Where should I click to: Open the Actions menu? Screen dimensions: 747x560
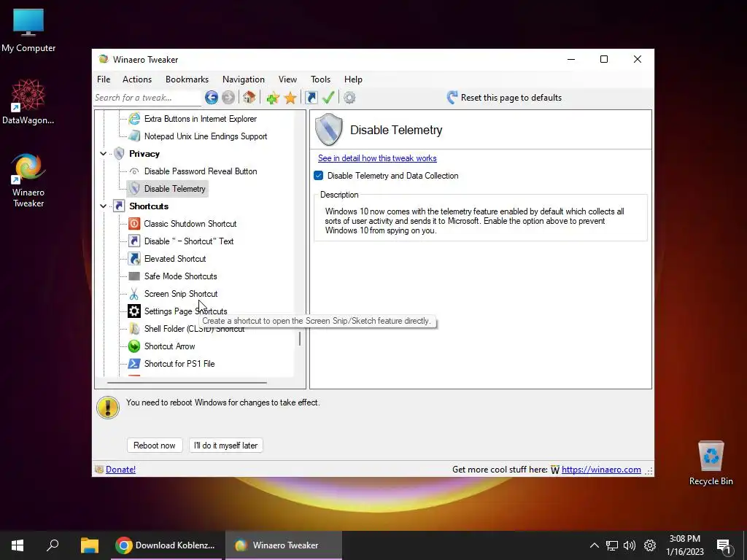point(137,79)
